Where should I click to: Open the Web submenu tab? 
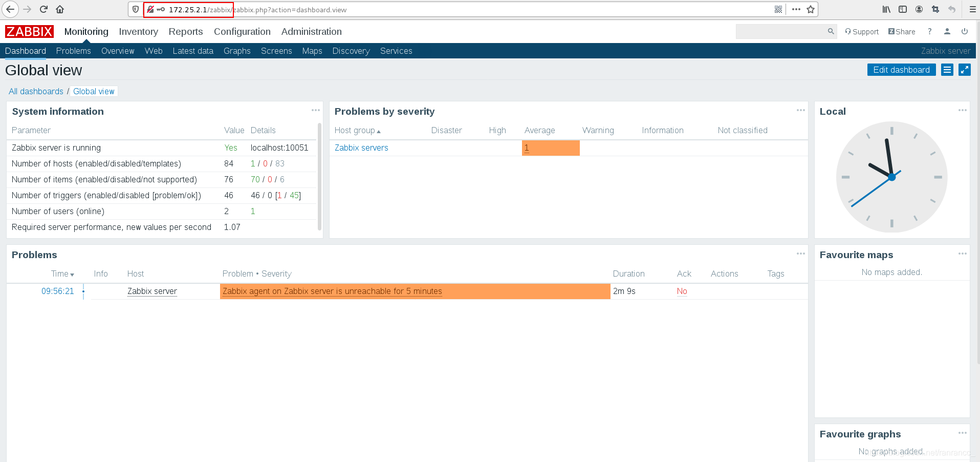154,51
